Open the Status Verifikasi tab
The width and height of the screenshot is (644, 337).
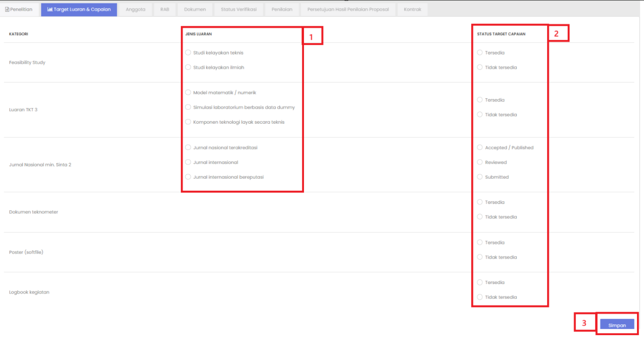[x=238, y=9]
